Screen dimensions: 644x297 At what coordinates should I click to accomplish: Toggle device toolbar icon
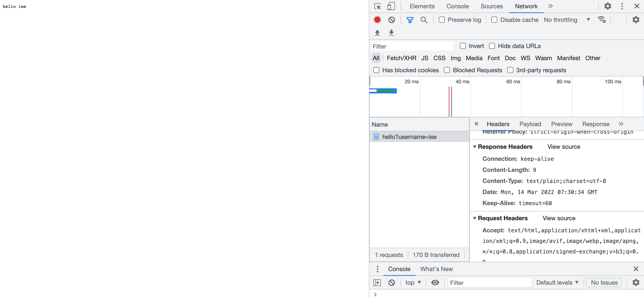point(391,6)
